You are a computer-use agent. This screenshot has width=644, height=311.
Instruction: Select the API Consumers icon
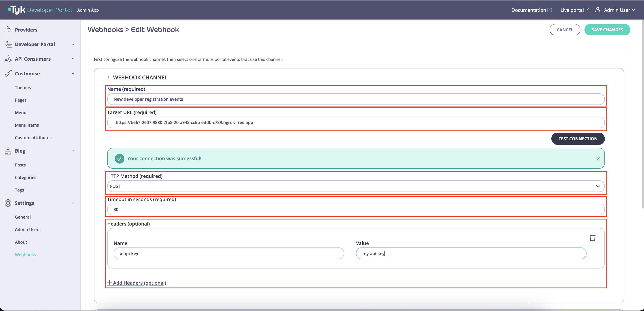[8, 59]
